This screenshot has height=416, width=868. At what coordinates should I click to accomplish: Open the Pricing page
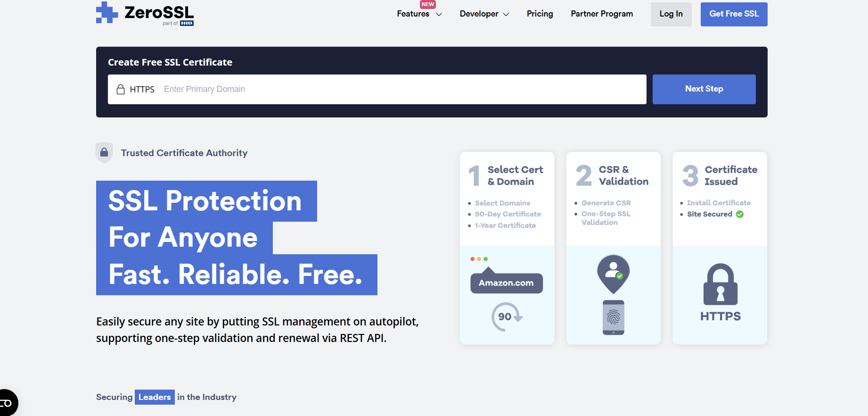tap(540, 14)
